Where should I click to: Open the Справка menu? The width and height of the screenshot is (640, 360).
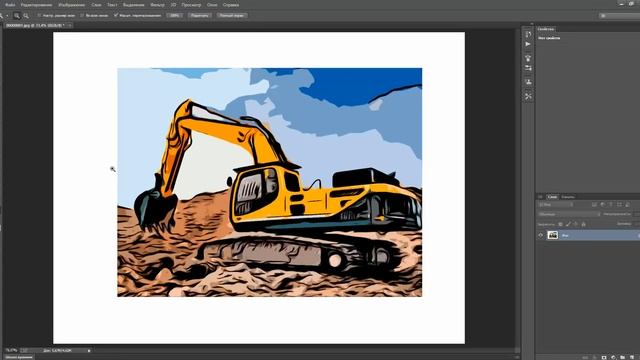coord(231,5)
